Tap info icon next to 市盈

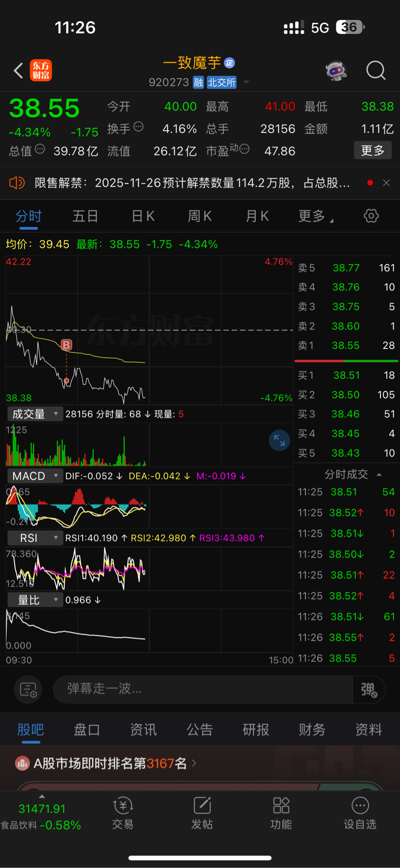click(244, 150)
